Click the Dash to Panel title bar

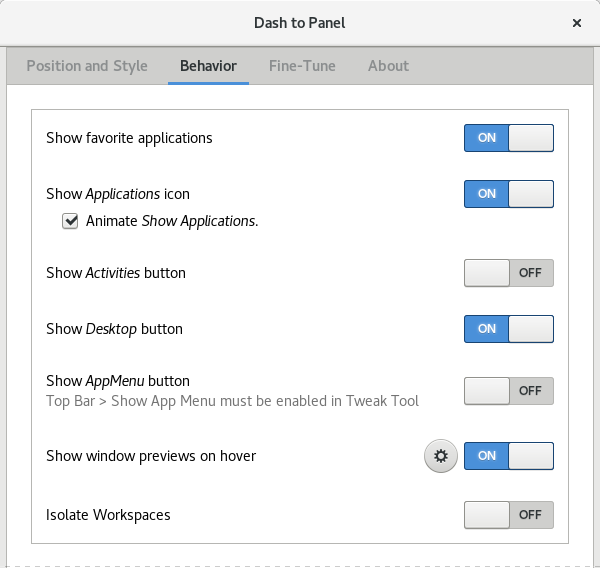[x=300, y=22]
